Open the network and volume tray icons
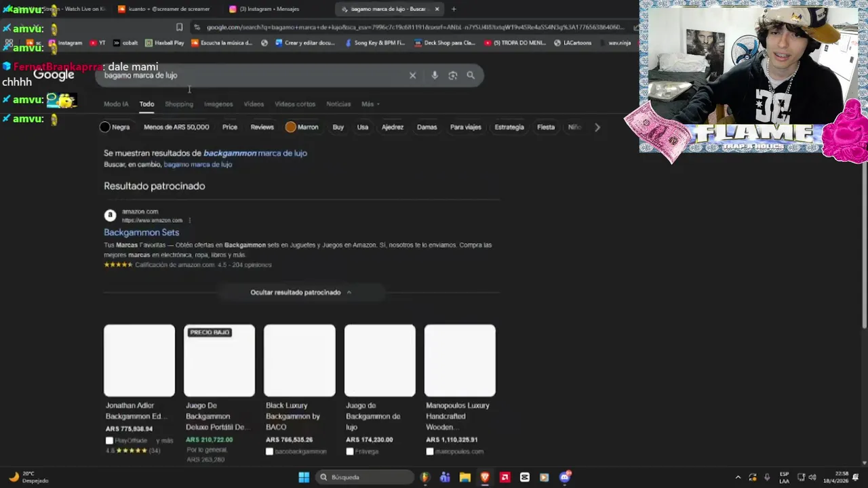 (x=806, y=477)
